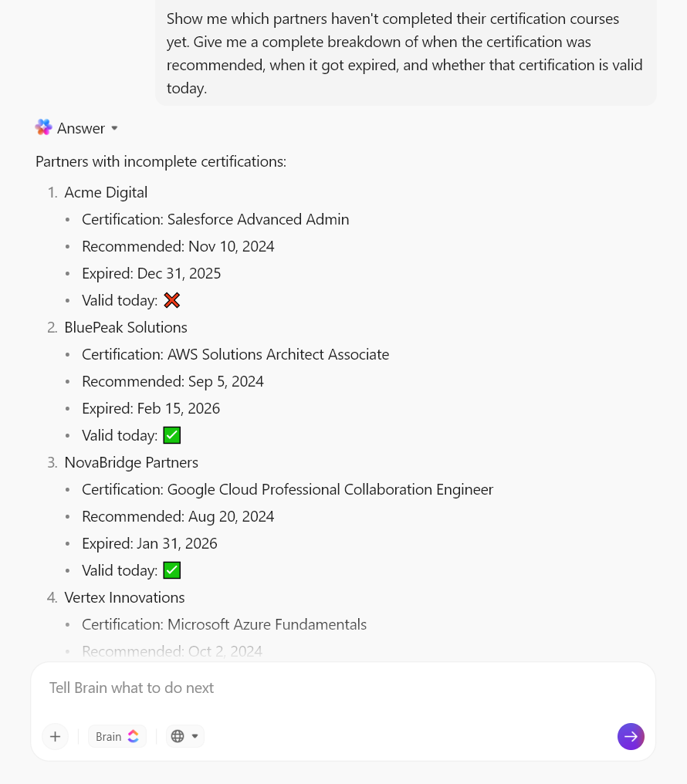
Task: Select the Acme Digital list item
Action: tap(106, 192)
